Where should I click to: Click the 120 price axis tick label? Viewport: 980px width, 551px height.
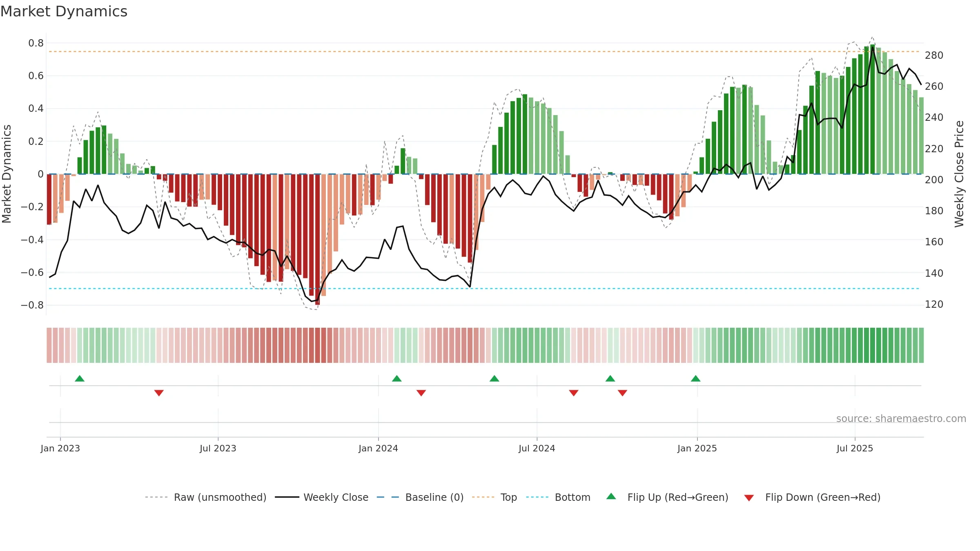pos(934,304)
